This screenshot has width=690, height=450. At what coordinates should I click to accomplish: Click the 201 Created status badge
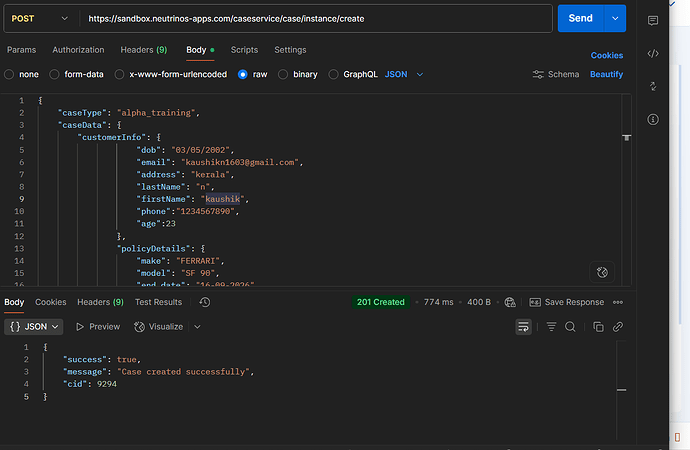click(381, 302)
